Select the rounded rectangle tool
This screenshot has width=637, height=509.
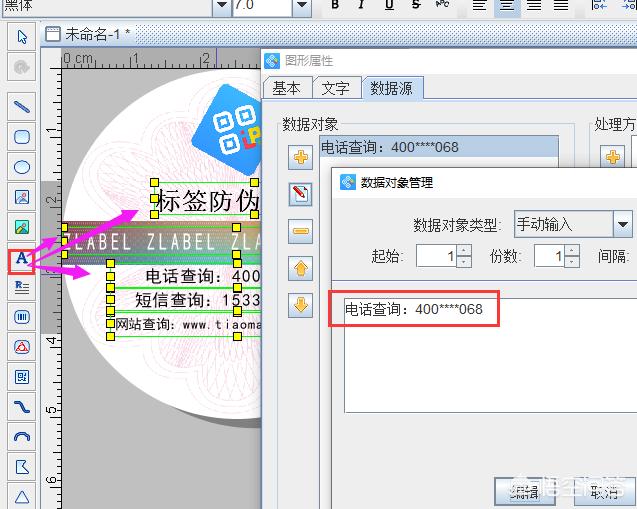[22, 137]
